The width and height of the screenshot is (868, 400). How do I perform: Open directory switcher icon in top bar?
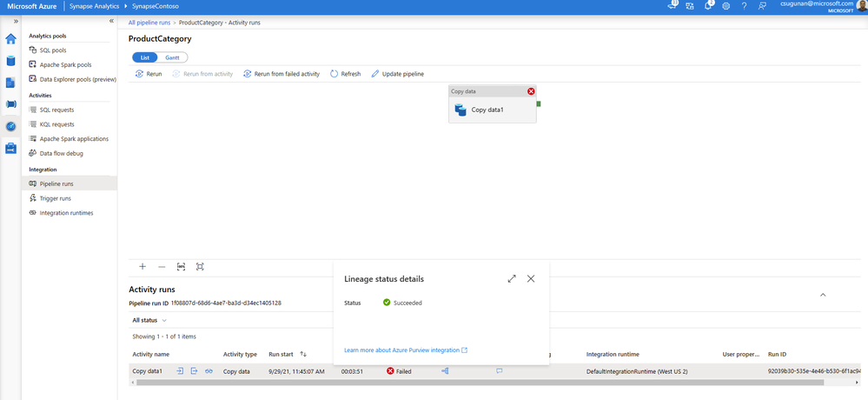(x=690, y=6)
